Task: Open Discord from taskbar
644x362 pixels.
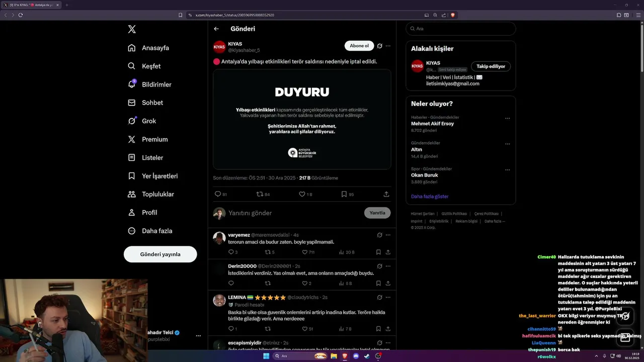Action: [356, 356]
